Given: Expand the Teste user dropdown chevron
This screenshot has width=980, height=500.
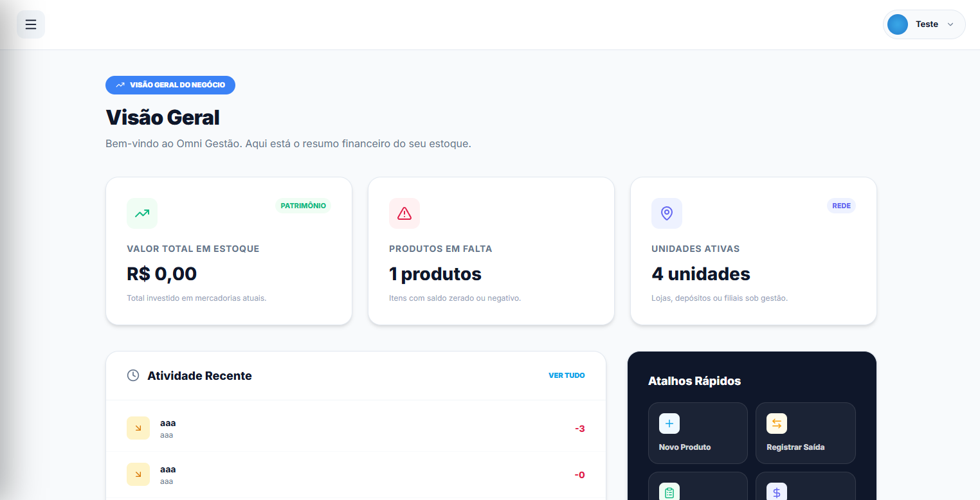Looking at the screenshot, I should pyautogui.click(x=951, y=24).
